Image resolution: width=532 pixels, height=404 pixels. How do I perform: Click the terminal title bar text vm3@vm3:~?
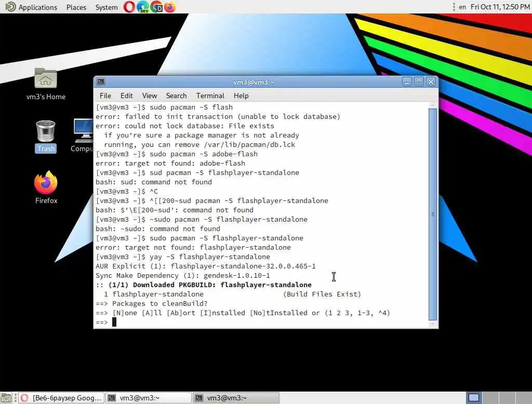tap(254, 82)
